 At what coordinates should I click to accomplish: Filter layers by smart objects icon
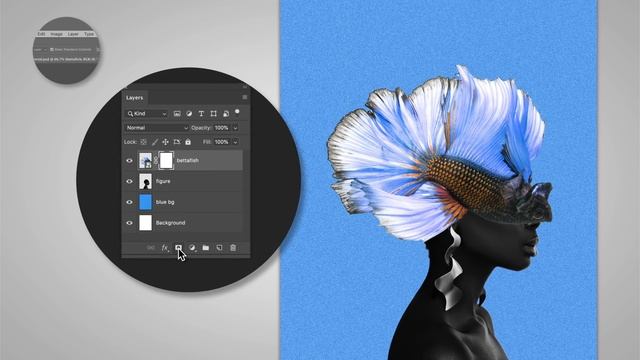point(226,113)
